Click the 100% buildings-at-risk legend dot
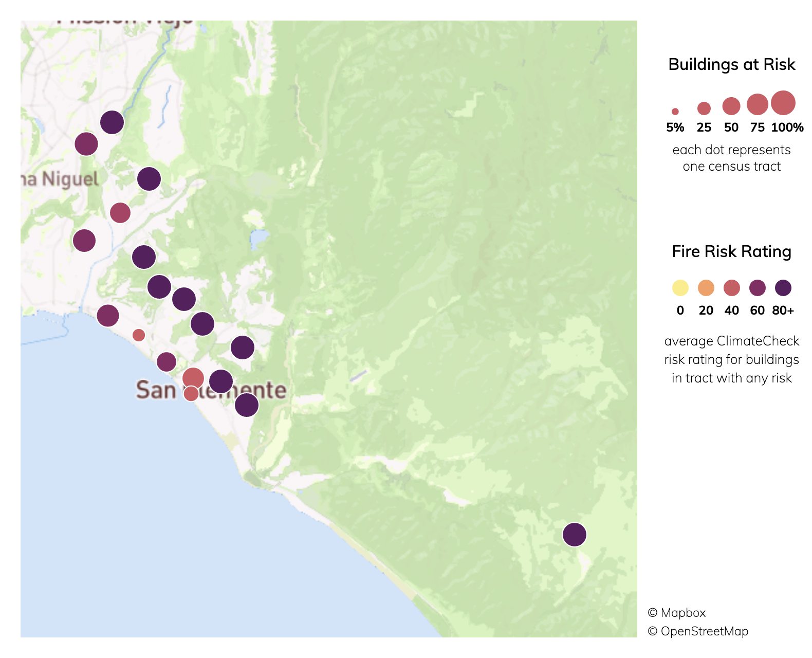This screenshot has width=812, height=658. click(x=783, y=103)
